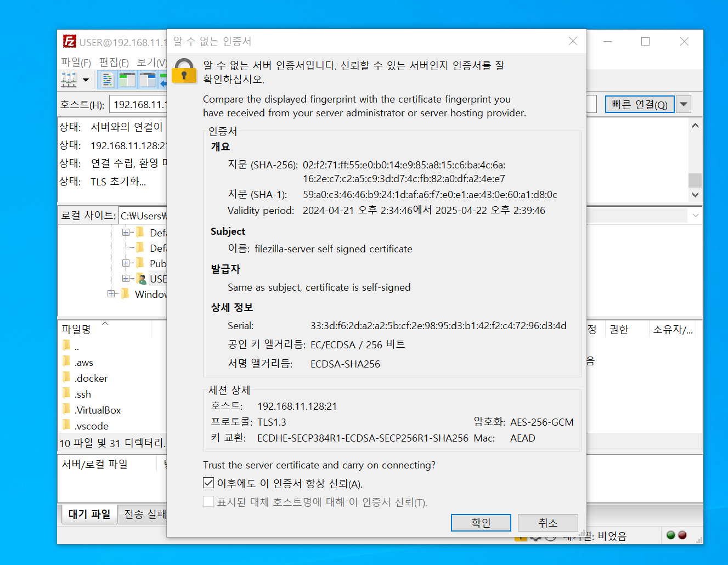Select the .VirtualBox folder icon

point(66,409)
